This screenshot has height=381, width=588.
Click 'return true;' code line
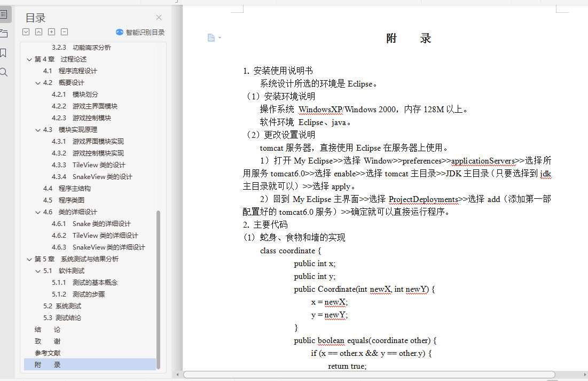pos(347,366)
